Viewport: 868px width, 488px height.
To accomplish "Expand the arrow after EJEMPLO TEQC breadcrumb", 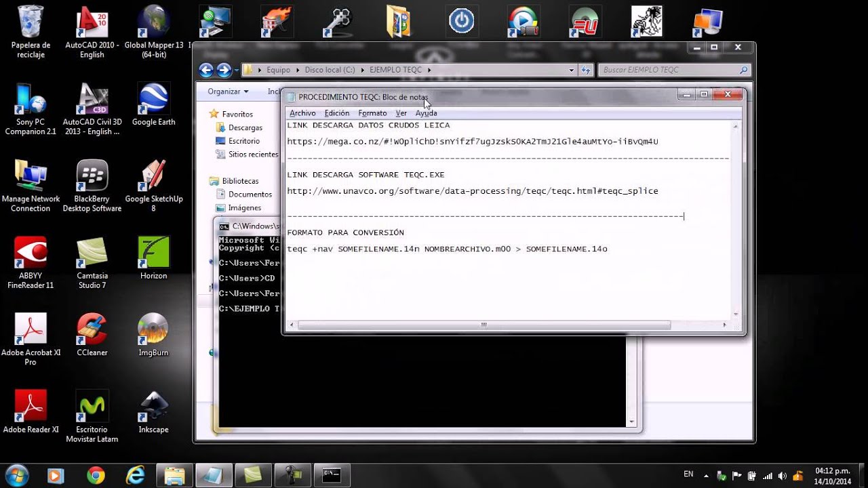I will tap(429, 70).
